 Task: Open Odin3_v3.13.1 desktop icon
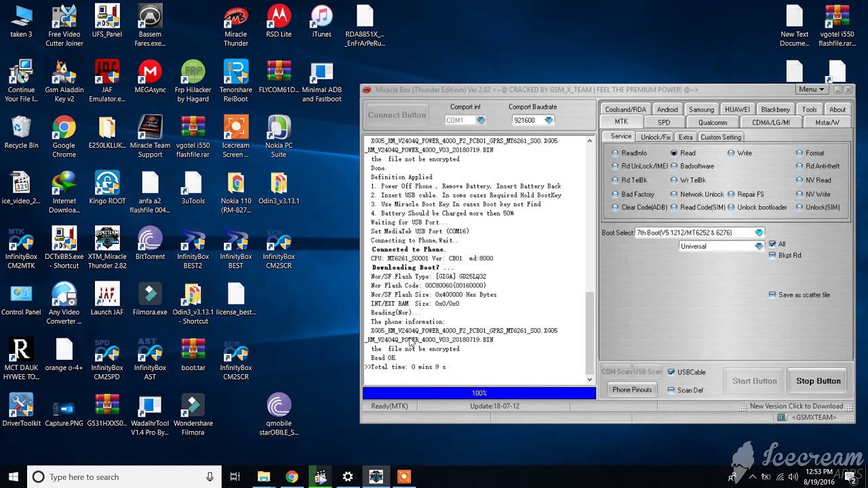(279, 188)
